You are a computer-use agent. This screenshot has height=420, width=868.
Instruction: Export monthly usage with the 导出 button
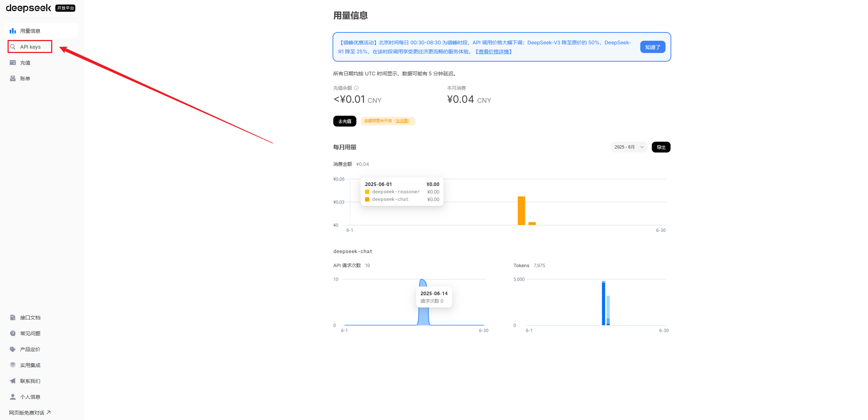pos(661,147)
